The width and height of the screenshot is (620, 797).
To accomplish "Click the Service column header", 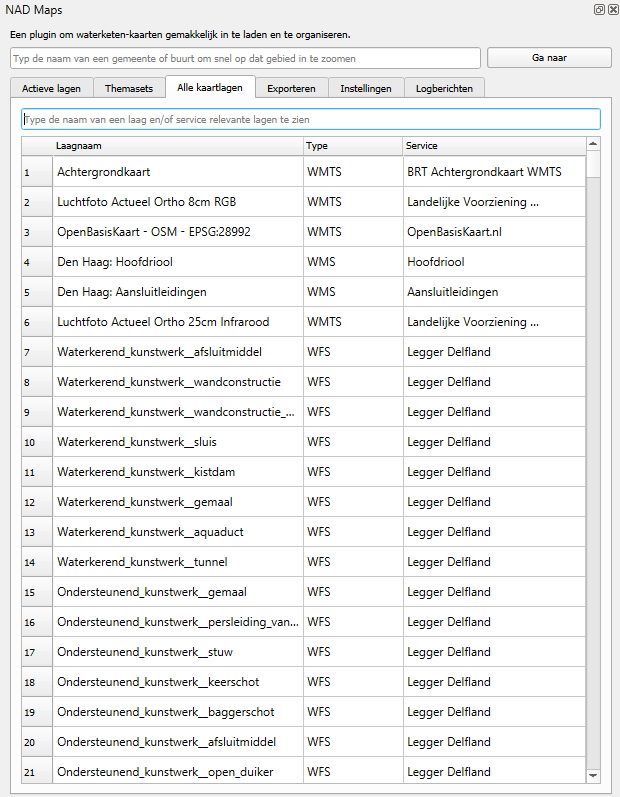I will point(493,146).
